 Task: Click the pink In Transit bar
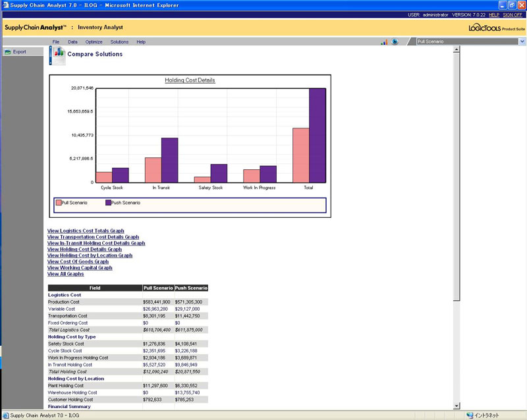[x=153, y=170]
